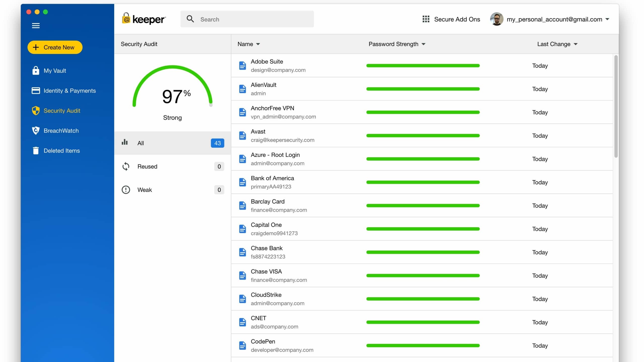Click my_personal_account@gmail.com account label
644x362 pixels.
point(554,19)
